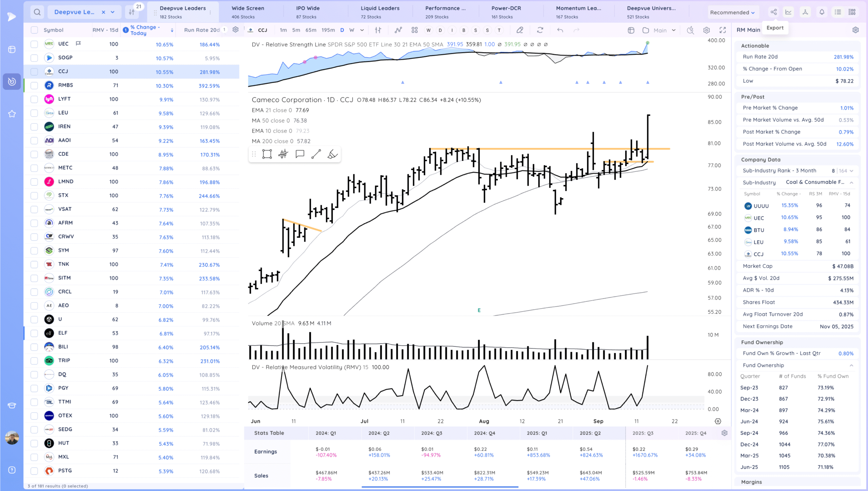This screenshot has height=491, width=868.
Task: Switch to the Momentum Lea... tab
Action: pyautogui.click(x=578, y=12)
